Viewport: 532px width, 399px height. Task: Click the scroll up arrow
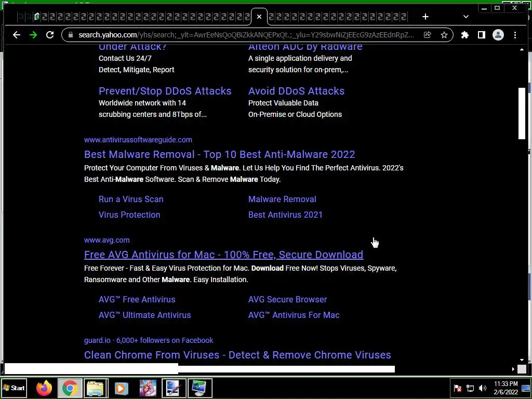click(522, 49)
